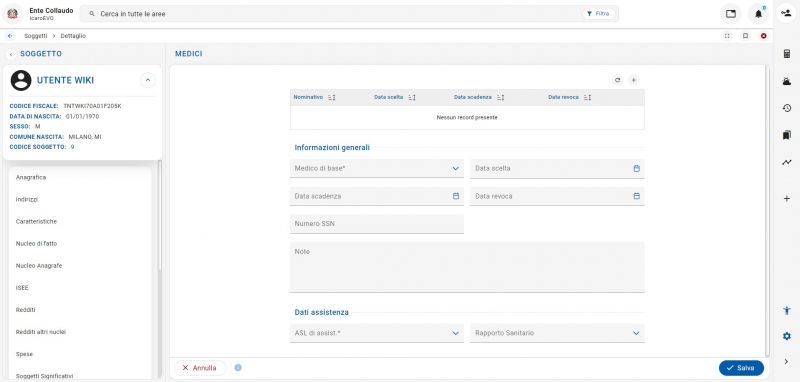Open the weather-like icon in right sidebar
Viewport: 800px width, 382px height.
(787, 81)
